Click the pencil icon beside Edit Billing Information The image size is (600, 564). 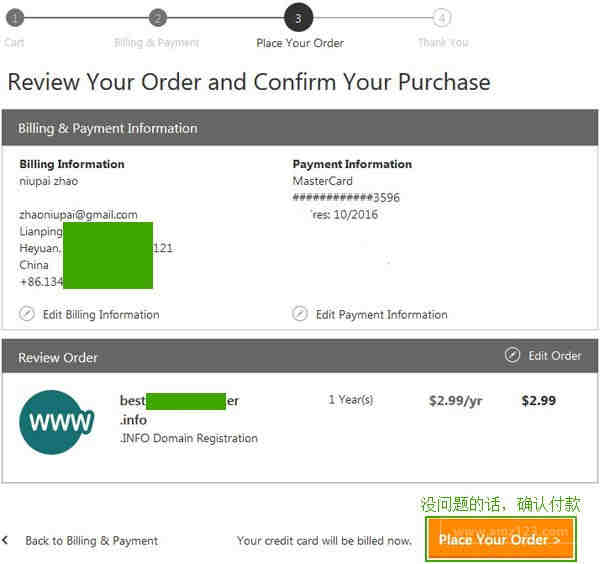[27, 313]
